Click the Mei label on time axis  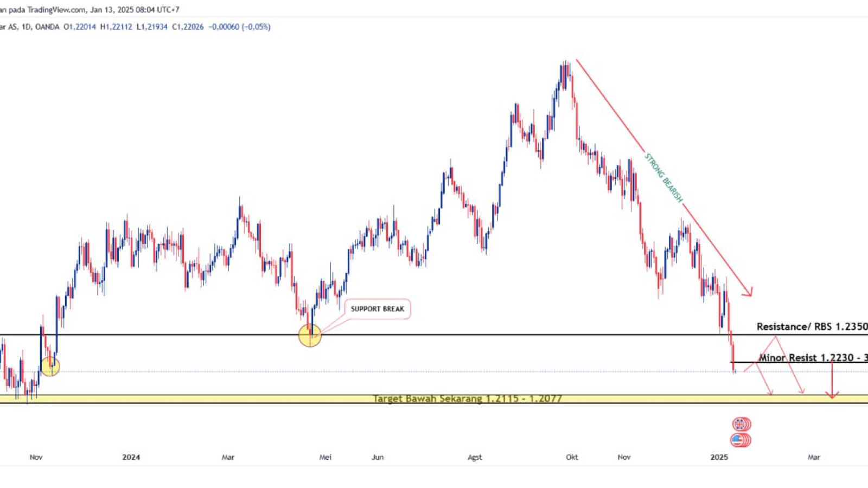pos(325,457)
